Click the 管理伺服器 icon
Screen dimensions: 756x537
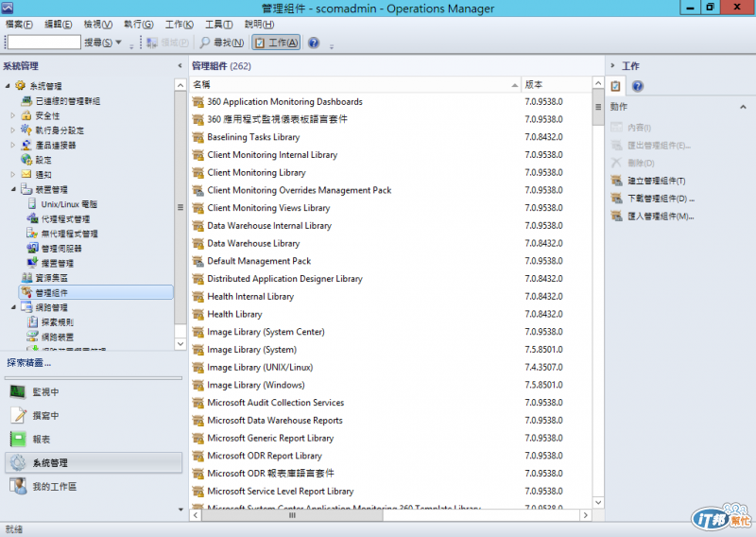[32, 249]
